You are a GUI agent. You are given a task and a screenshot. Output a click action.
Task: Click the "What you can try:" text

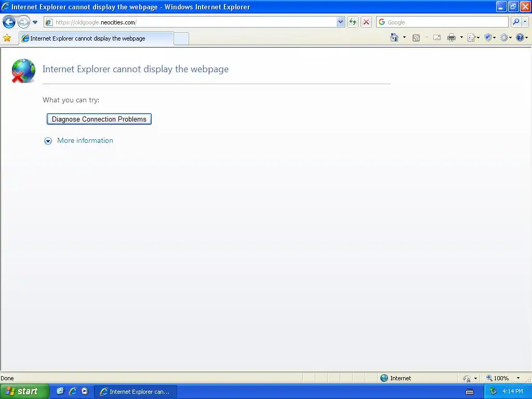tap(71, 100)
